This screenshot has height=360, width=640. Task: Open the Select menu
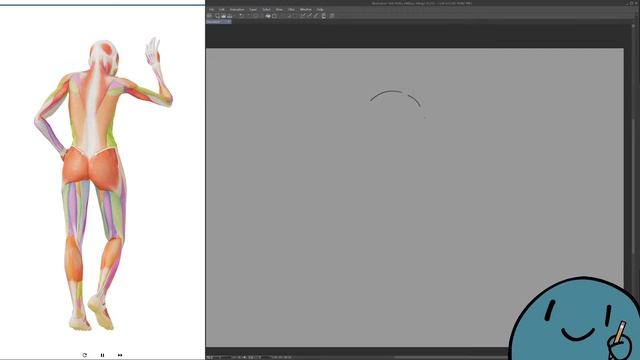[266, 9]
